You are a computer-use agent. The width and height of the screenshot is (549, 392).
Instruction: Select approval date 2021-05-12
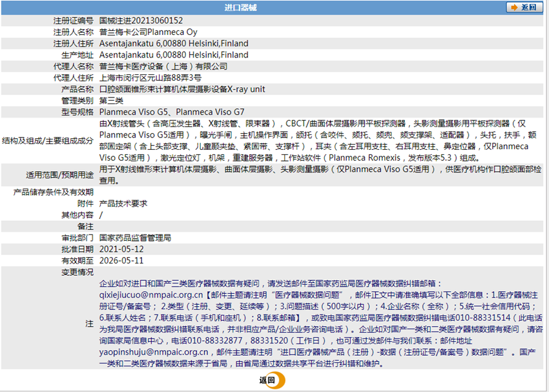pos(121,249)
